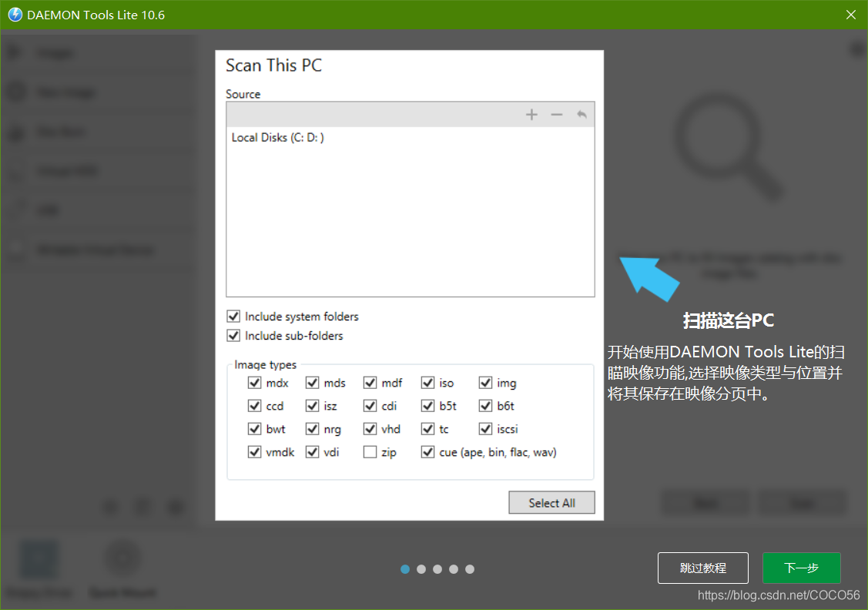Uncheck the tc image type
The height and width of the screenshot is (610, 868).
(427, 429)
